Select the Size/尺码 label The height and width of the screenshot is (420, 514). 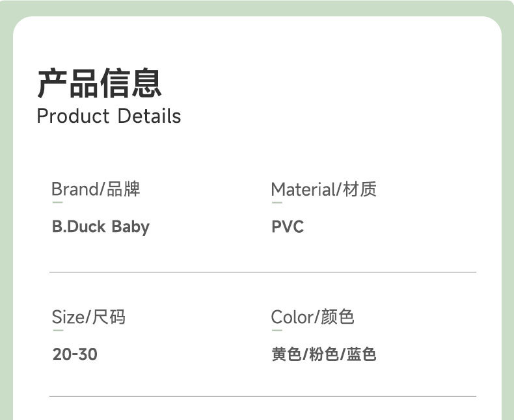(x=88, y=317)
